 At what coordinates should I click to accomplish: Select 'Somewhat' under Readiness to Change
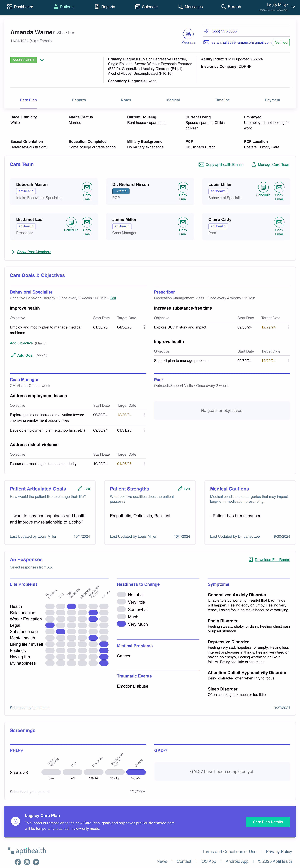pos(121,609)
